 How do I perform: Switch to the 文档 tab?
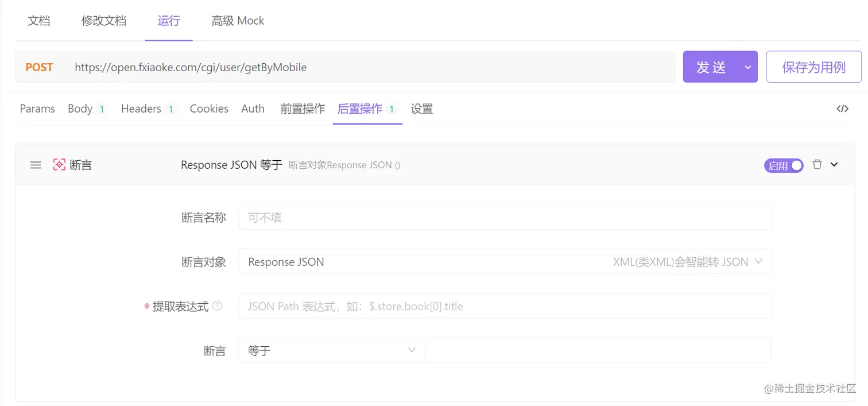point(38,21)
